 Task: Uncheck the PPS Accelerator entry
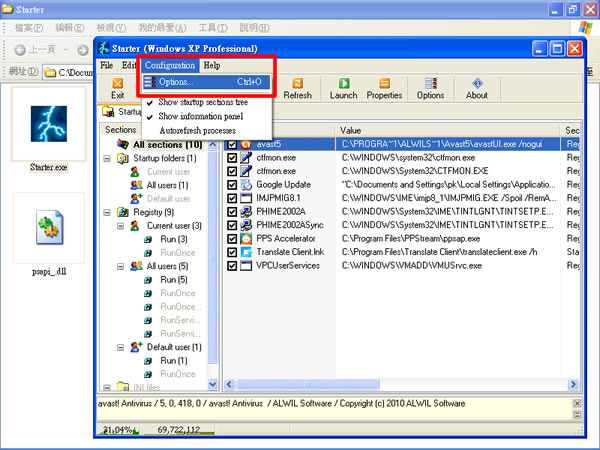coord(232,238)
